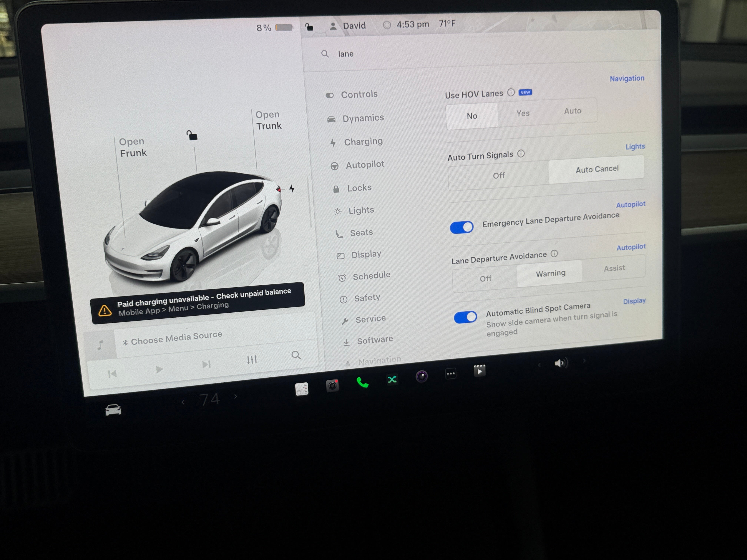Open the phone app icon
This screenshot has width=747, height=560.
coord(362,382)
